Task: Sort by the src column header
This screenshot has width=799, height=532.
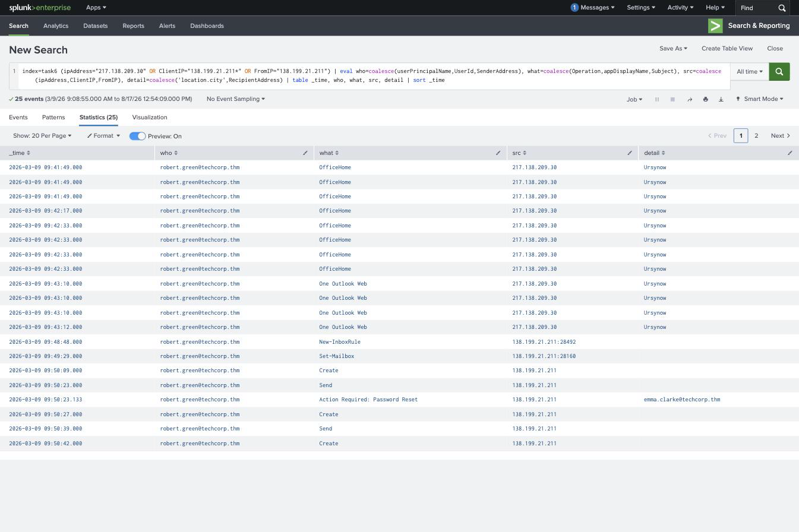Action: 519,153
